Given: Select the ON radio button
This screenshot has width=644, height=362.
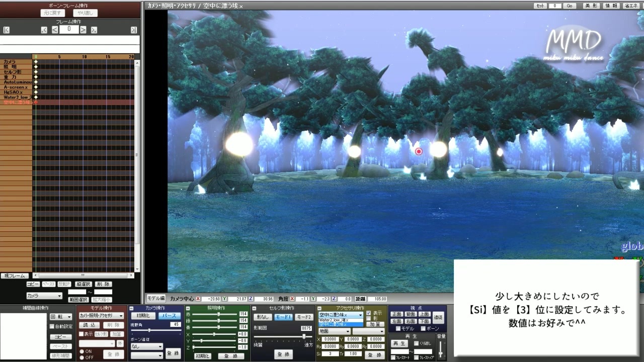Looking at the screenshot, I should tap(82, 351).
